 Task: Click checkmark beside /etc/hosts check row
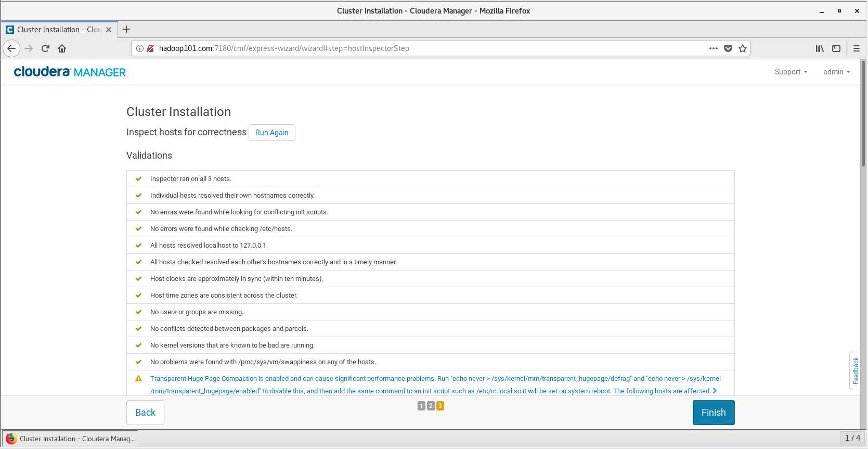pos(139,228)
